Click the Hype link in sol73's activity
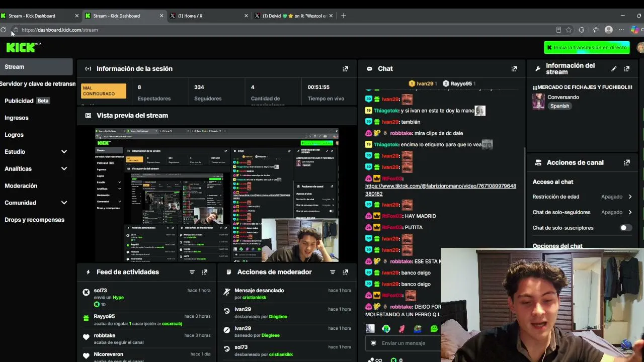 [x=118, y=298]
